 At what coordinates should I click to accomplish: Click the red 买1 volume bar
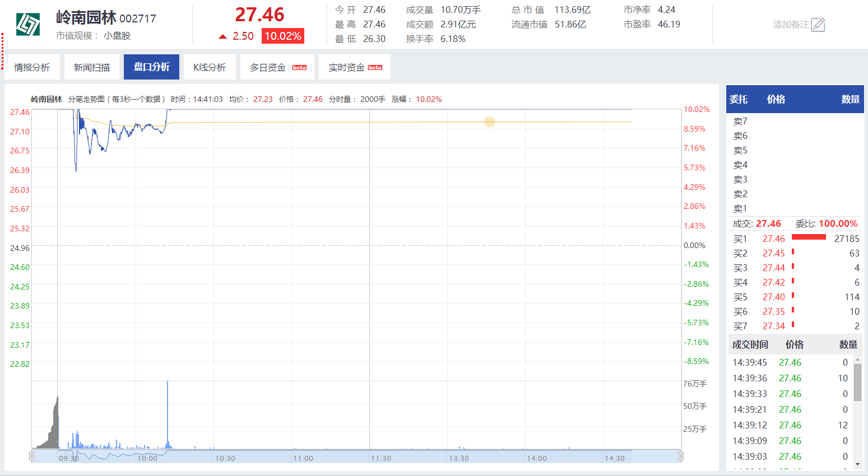point(808,237)
